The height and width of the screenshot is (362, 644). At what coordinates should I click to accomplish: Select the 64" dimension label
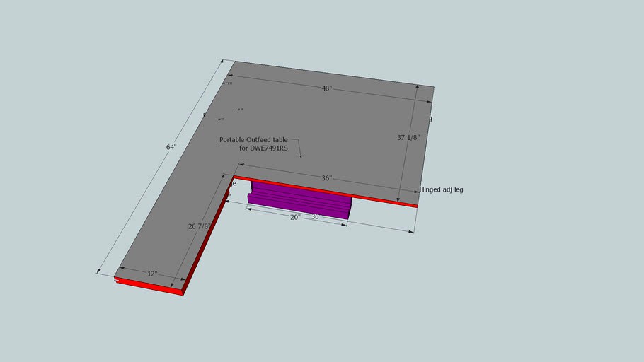click(x=171, y=147)
